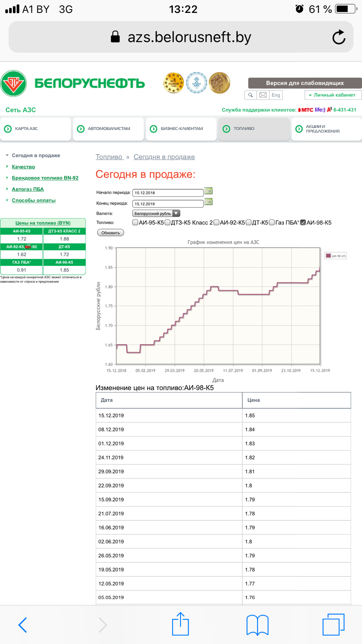Open the Safari tabs overview icon
This screenshot has height=644, width=362.
click(333, 624)
